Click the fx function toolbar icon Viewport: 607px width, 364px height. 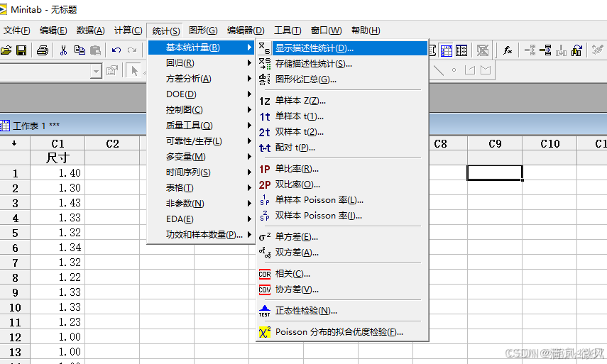point(507,50)
